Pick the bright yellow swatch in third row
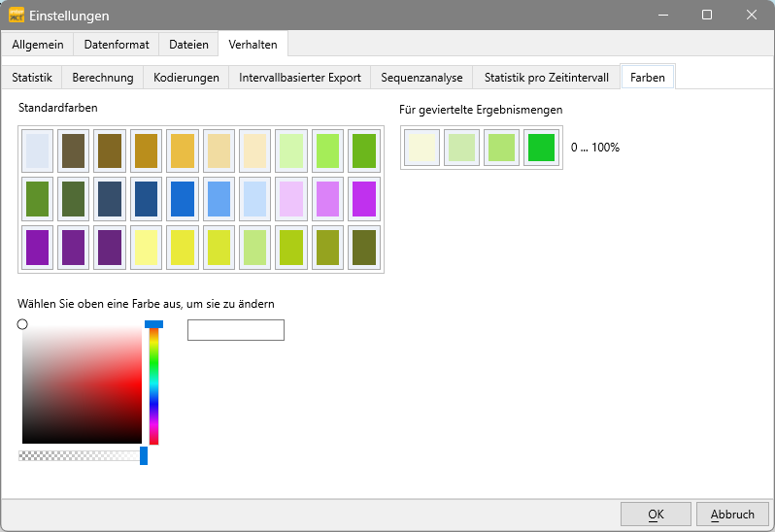This screenshot has width=775, height=532. coord(183,248)
